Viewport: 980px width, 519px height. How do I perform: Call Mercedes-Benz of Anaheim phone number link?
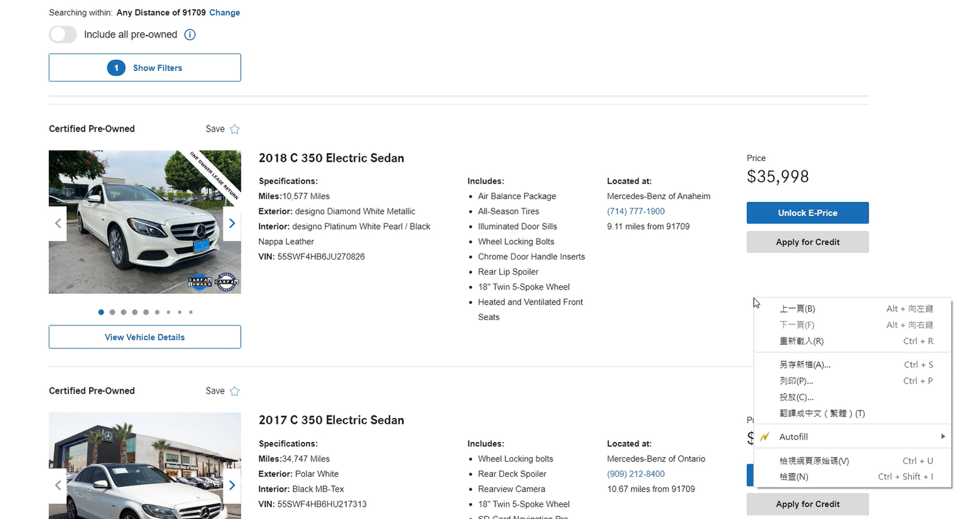[635, 211]
